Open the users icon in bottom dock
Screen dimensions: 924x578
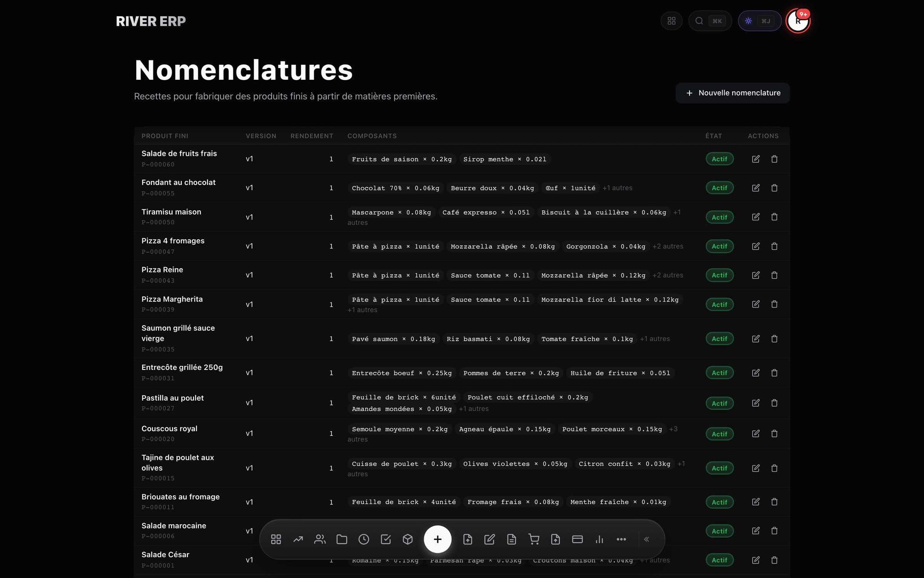tap(320, 539)
